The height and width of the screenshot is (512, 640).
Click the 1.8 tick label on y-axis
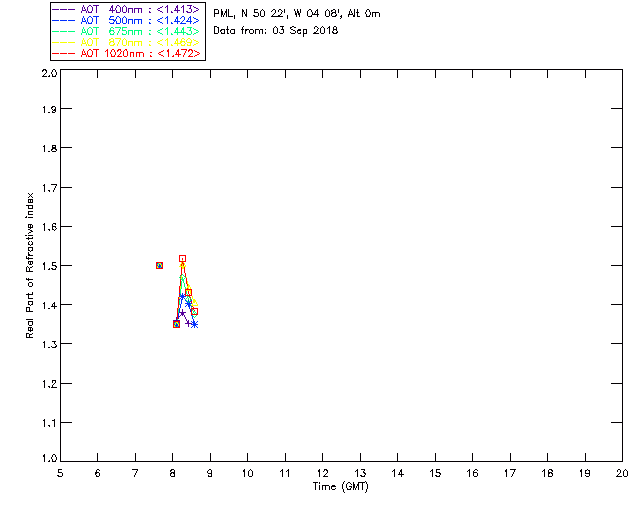pos(49,148)
